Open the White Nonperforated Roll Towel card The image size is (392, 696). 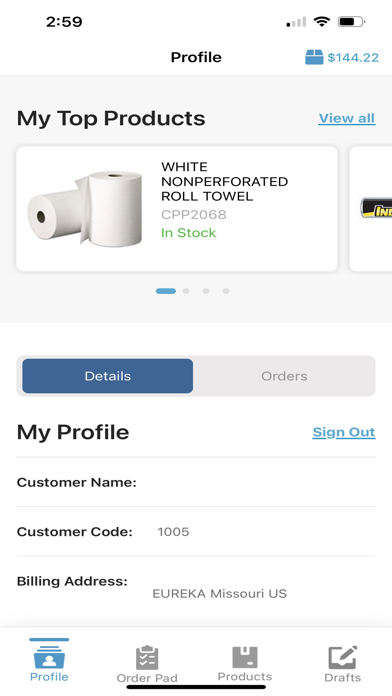coord(177,209)
